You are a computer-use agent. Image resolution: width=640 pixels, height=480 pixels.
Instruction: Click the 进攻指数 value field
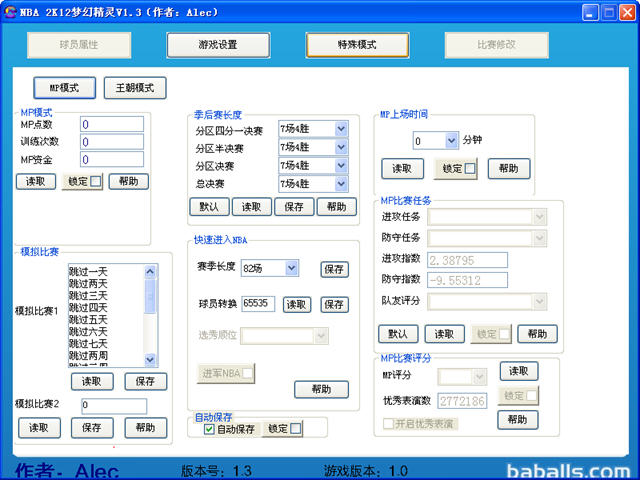pos(467,260)
